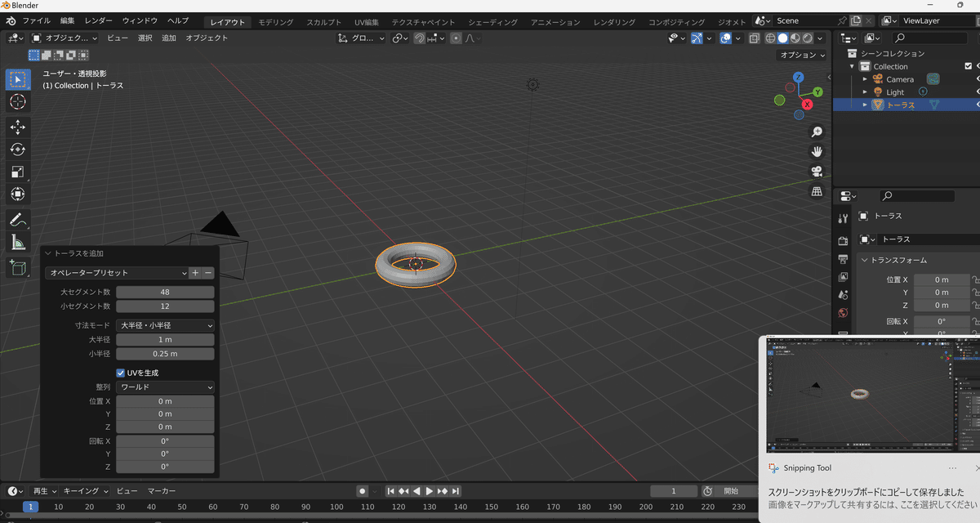The width and height of the screenshot is (980, 523).
Task: Pick the Annotate pencil tool
Action: (x=18, y=220)
